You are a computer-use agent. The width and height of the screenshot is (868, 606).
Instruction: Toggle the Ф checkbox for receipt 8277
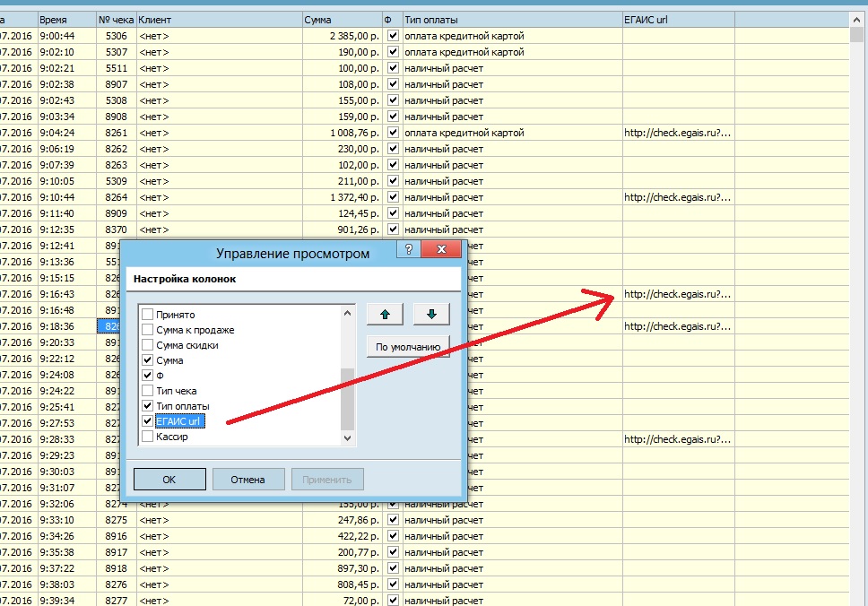[393, 600]
